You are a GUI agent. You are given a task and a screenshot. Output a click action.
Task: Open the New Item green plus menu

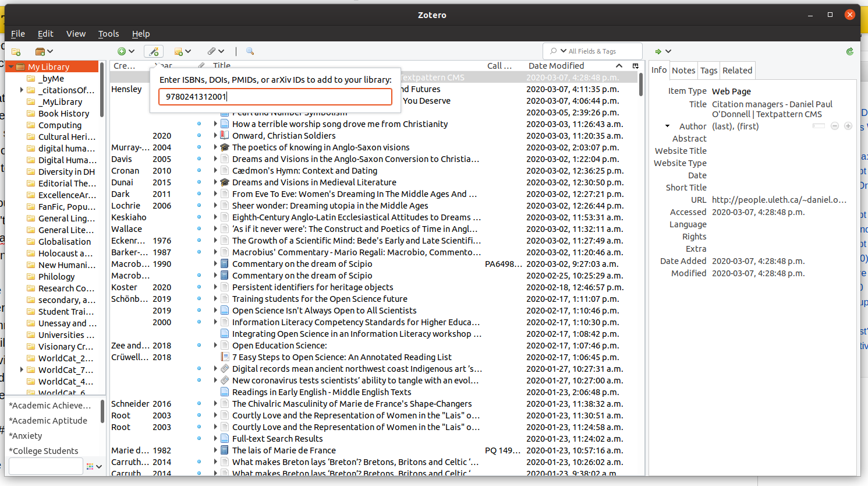click(x=126, y=51)
